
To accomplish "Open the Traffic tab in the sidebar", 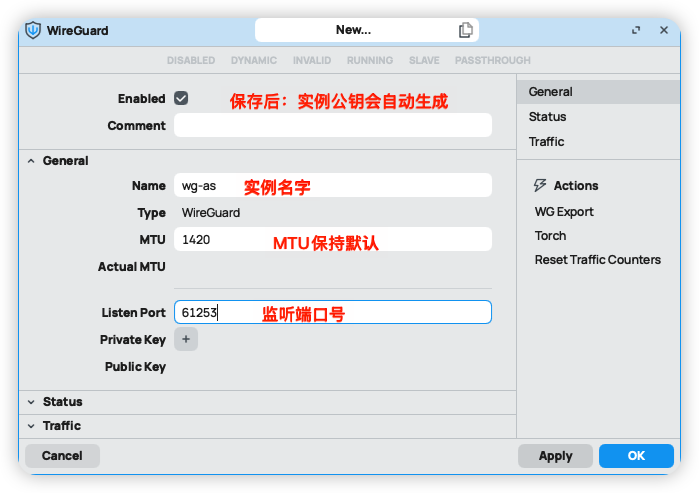I will [598, 142].
